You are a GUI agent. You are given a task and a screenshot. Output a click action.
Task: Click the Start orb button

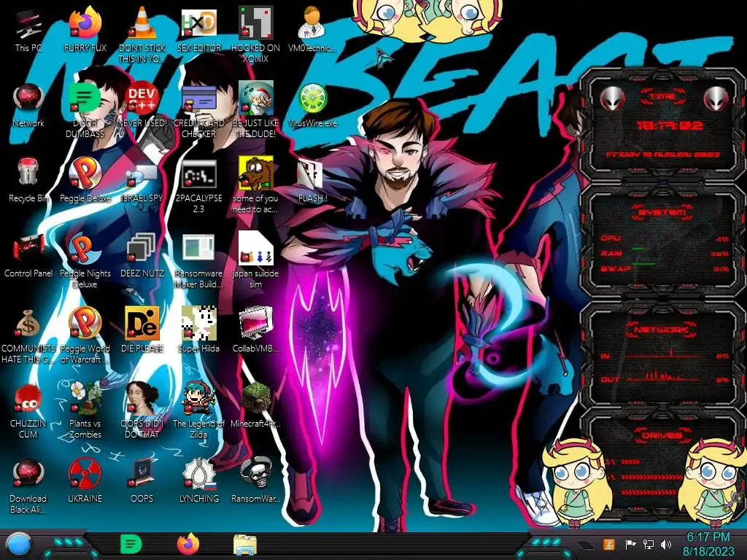click(19, 544)
